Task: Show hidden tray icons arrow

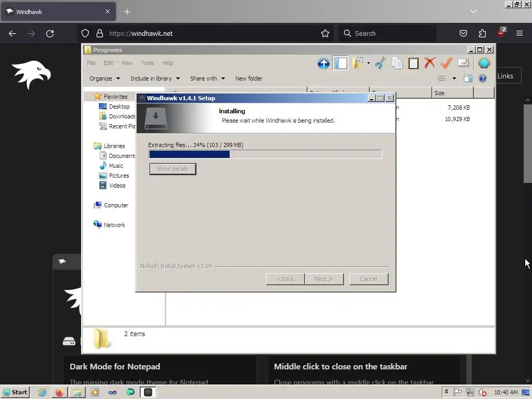Action: 446,392
